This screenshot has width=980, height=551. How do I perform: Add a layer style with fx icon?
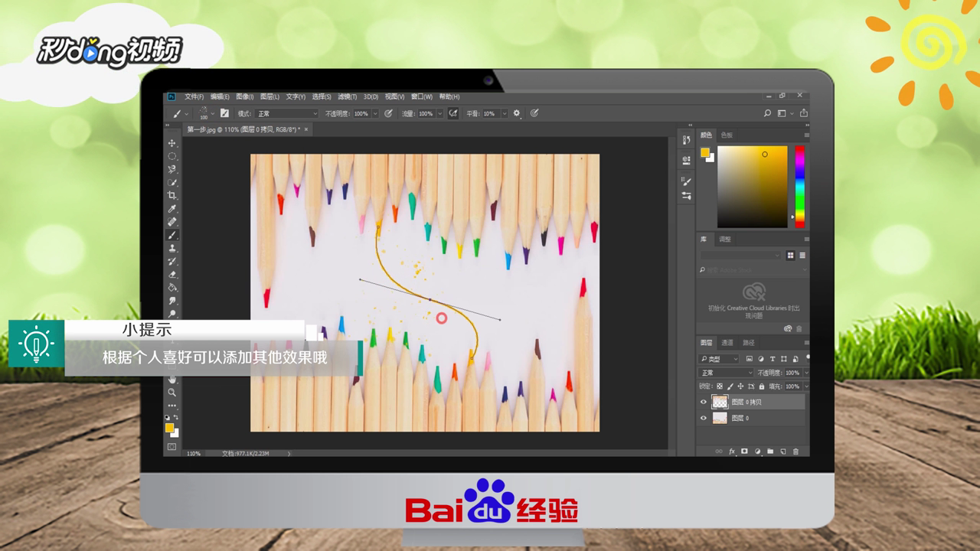(732, 452)
